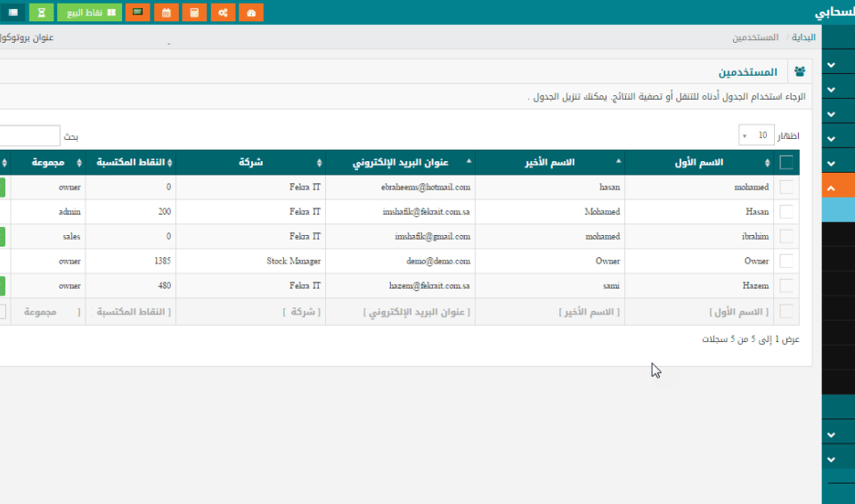Click the settings gears icon in top bar
Screen dimensions: 855x504
(224, 12)
